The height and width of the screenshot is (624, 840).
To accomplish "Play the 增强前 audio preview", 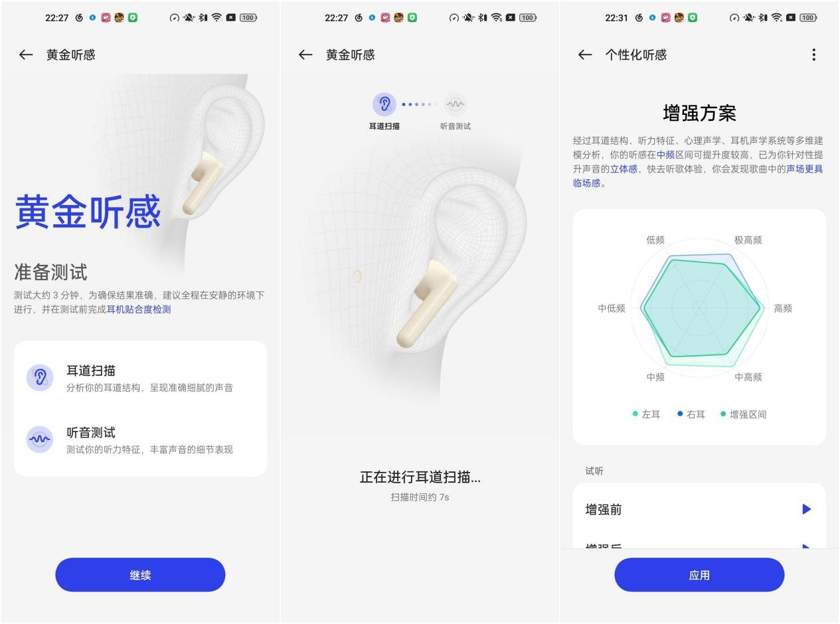I will [x=806, y=509].
